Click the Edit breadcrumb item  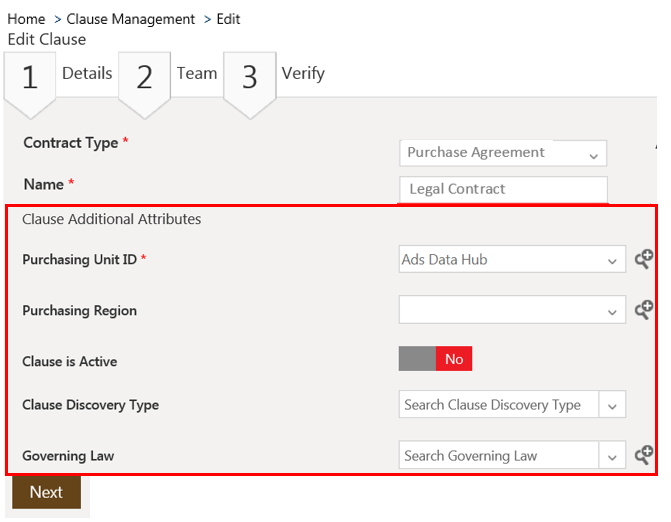(228, 19)
